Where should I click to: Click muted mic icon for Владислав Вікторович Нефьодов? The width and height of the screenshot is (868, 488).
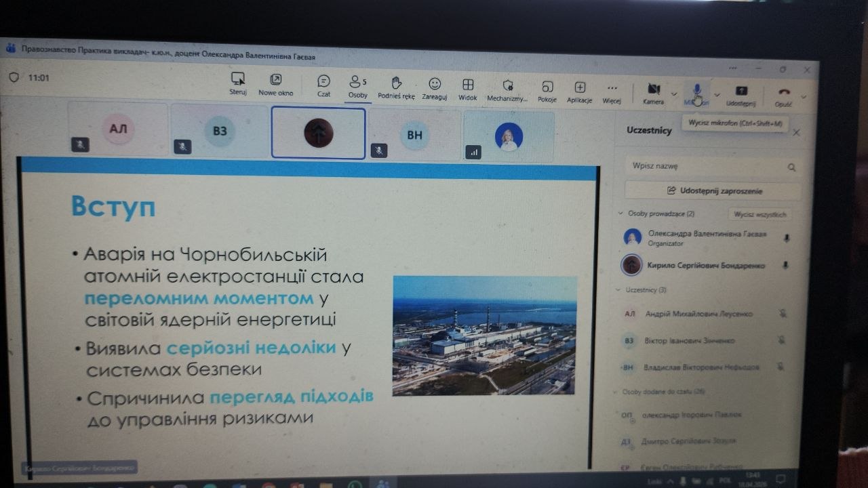780,367
